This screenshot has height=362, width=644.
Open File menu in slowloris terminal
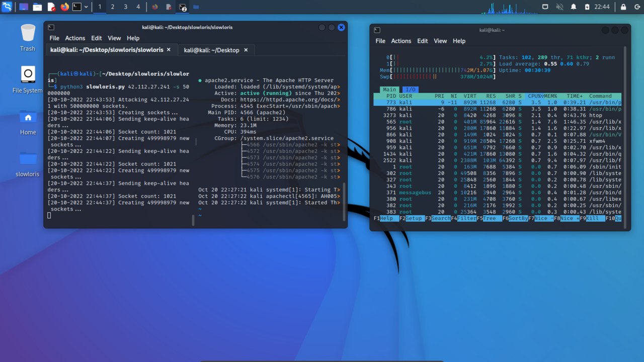pos(54,38)
